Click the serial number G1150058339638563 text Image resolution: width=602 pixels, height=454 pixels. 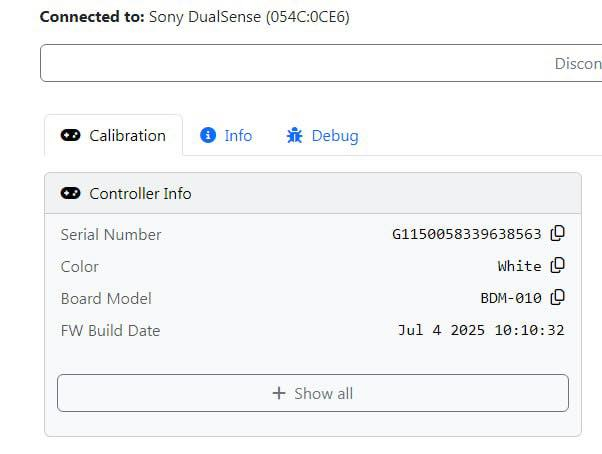click(466, 235)
